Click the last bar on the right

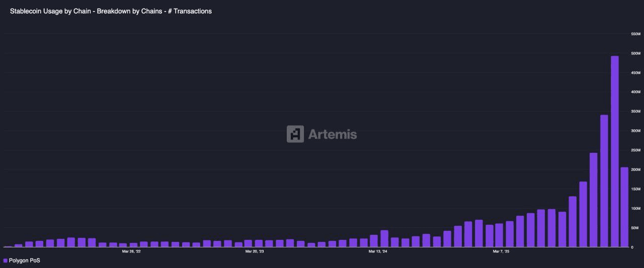coord(624,207)
